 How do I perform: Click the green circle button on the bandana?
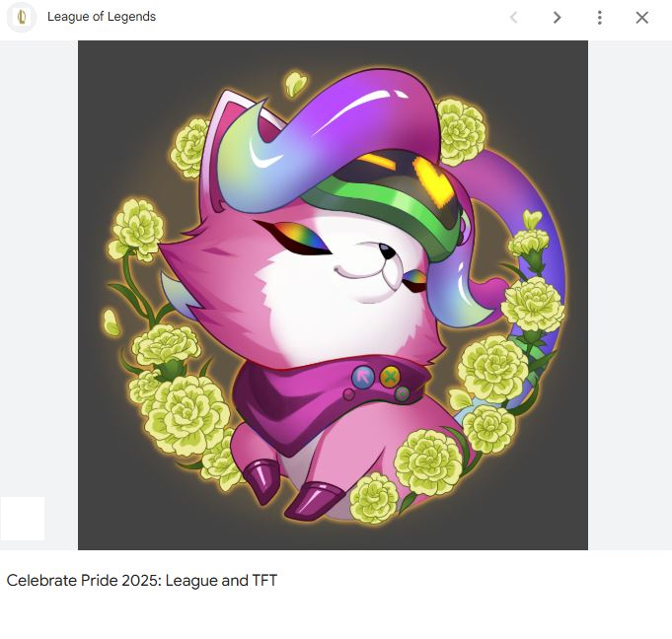point(402,393)
